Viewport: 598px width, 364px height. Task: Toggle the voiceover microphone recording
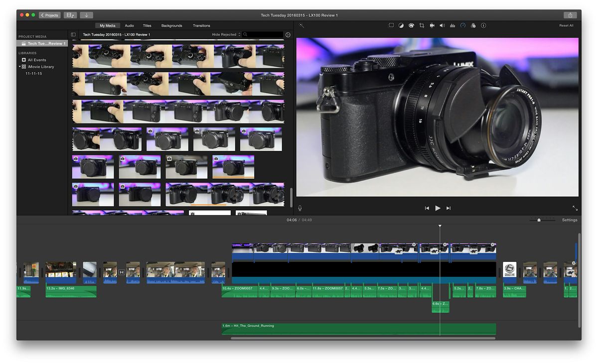300,208
